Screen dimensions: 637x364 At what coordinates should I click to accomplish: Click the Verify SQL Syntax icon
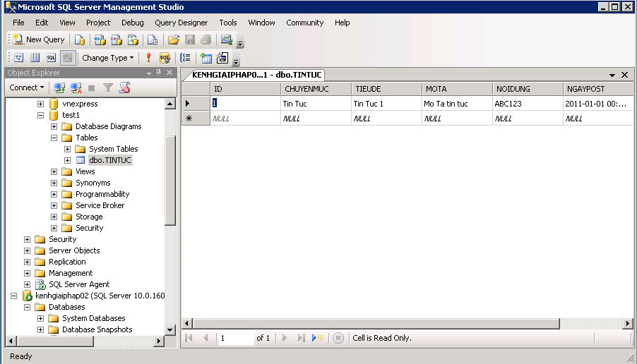pos(165,58)
